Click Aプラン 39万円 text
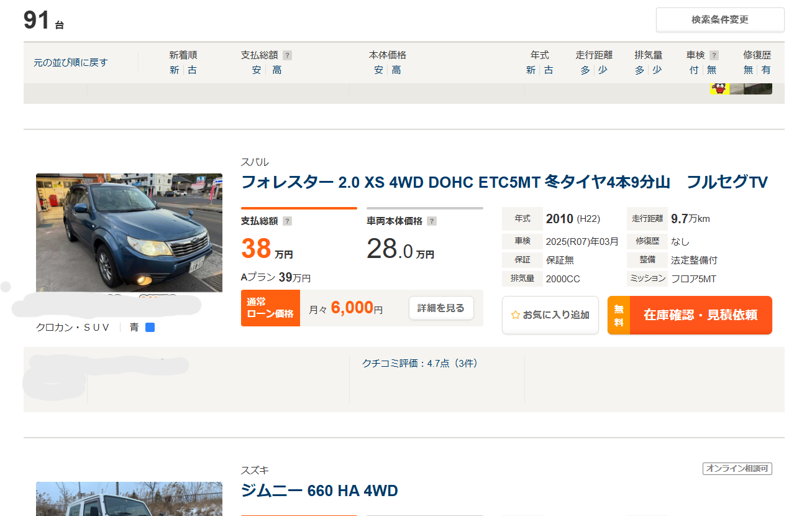Viewport: 812px width, 516px height. click(x=276, y=277)
